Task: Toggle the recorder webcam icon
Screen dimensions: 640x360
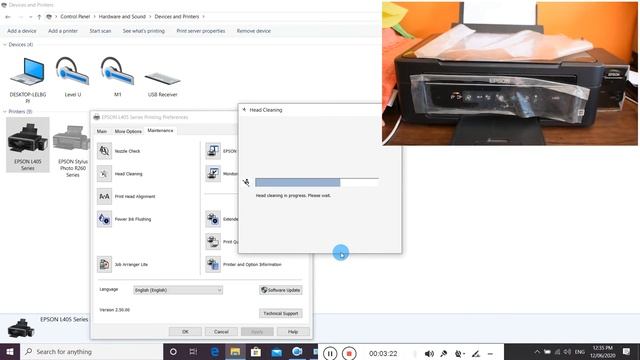Action: click(459, 353)
